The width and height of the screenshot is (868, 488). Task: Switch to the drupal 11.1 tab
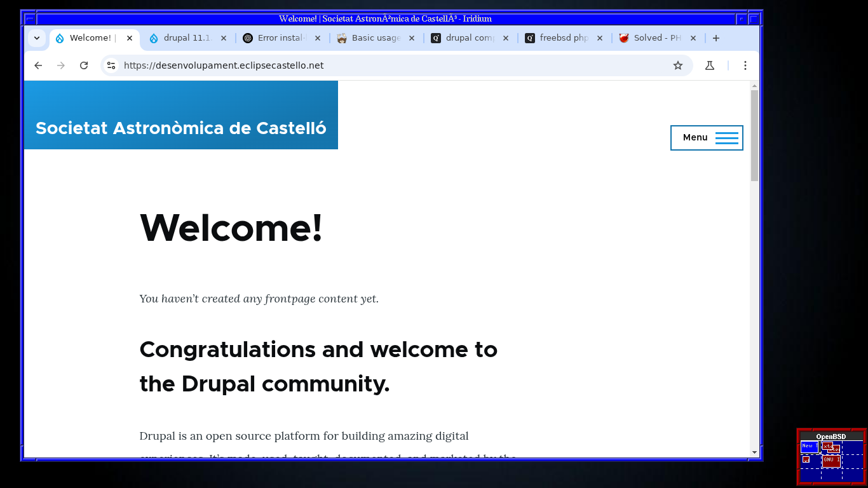(188, 38)
